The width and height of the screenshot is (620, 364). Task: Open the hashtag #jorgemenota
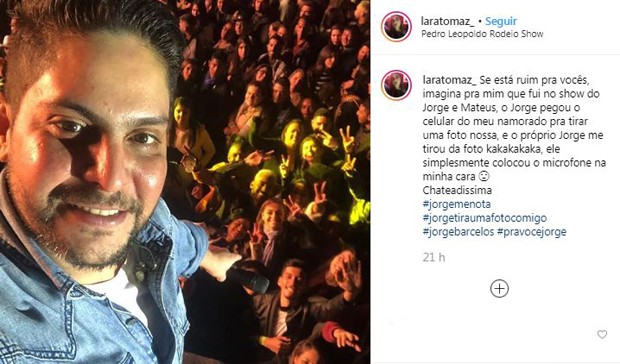(x=457, y=204)
